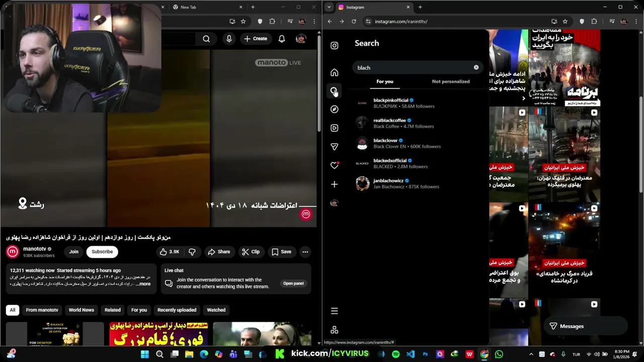644x362 pixels.
Task: Open the Instagram profile avatar in sidebar
Action: tap(334, 203)
